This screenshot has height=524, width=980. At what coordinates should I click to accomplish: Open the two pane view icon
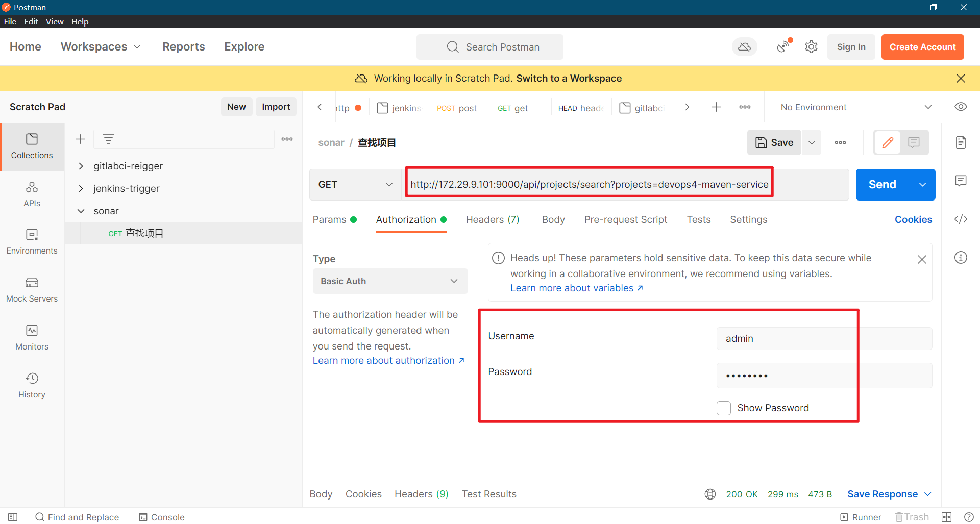tap(947, 517)
